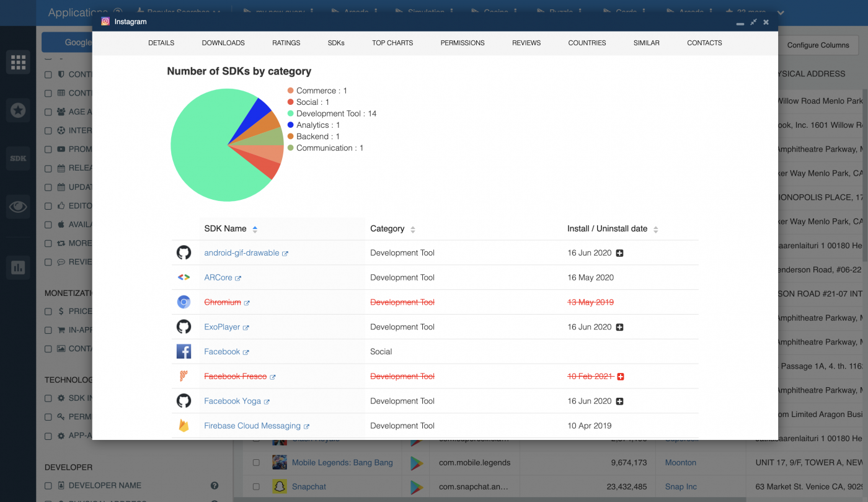Open the Chromium SDK external link
The width and height of the screenshot is (868, 502).
(x=248, y=302)
